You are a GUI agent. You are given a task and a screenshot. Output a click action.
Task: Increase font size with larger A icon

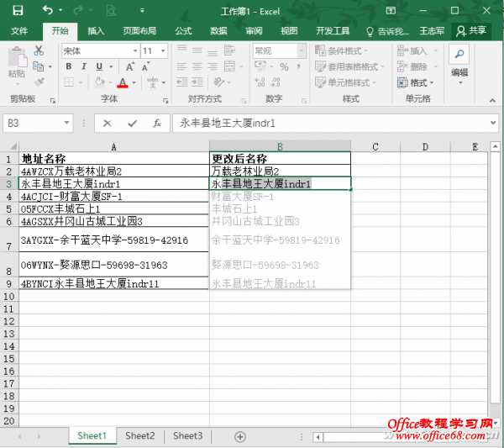tap(130, 66)
